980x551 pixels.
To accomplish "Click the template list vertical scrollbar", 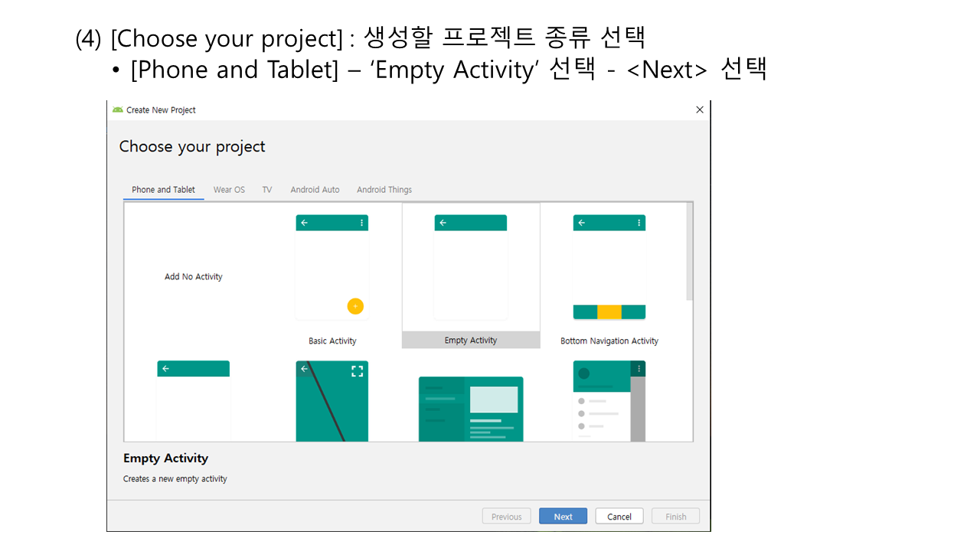I will [690, 253].
